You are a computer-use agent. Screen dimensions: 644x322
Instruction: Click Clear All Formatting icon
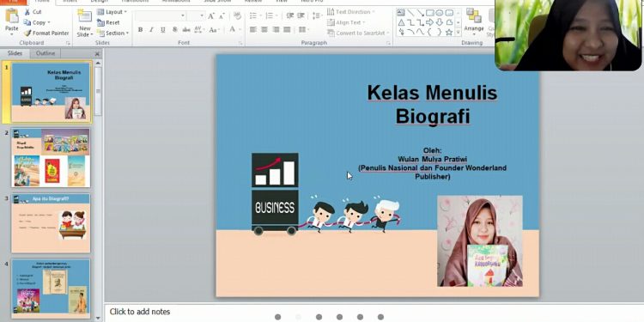(237, 16)
